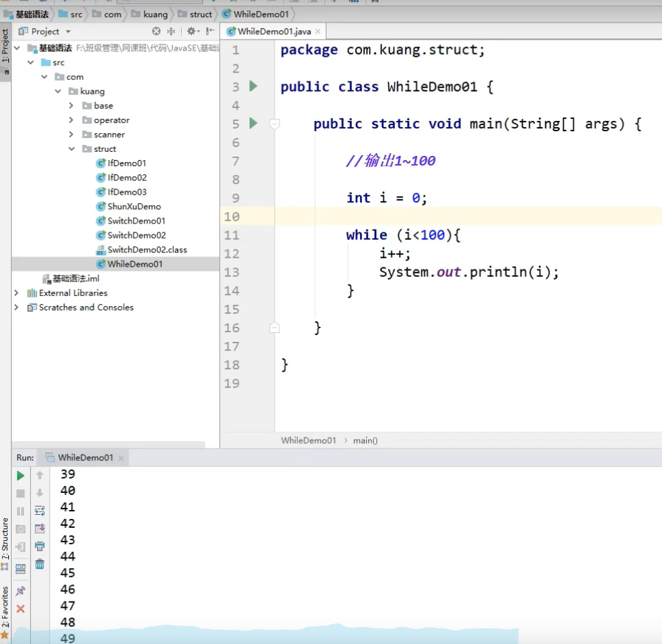Image resolution: width=662 pixels, height=644 pixels.
Task: Rerun WhileDemo01 with green play button
Action: click(20, 476)
